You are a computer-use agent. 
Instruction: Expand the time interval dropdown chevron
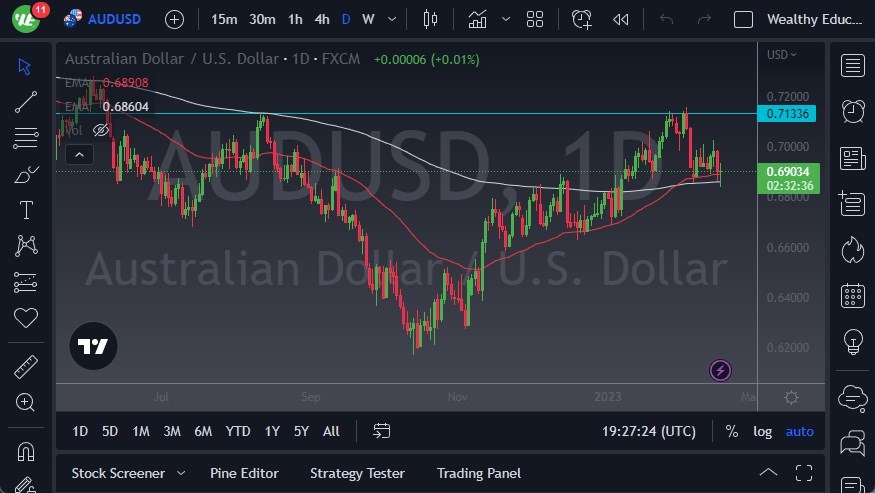coord(391,19)
